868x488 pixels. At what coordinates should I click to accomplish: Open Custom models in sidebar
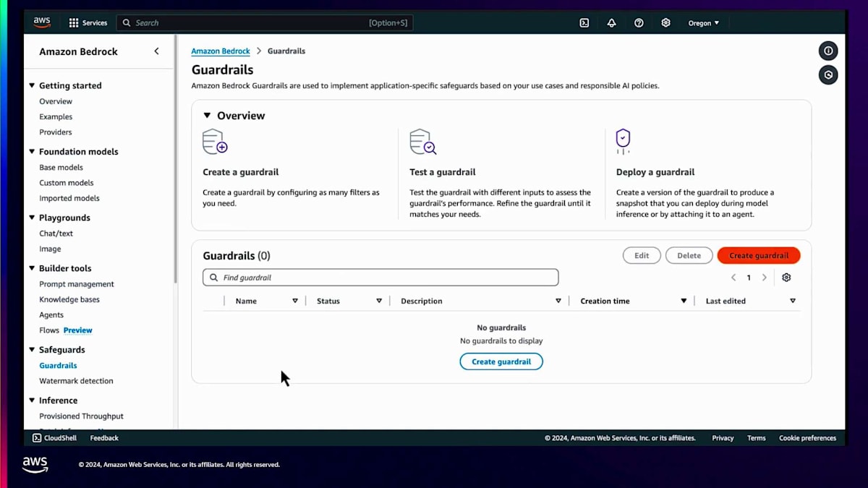coord(67,183)
